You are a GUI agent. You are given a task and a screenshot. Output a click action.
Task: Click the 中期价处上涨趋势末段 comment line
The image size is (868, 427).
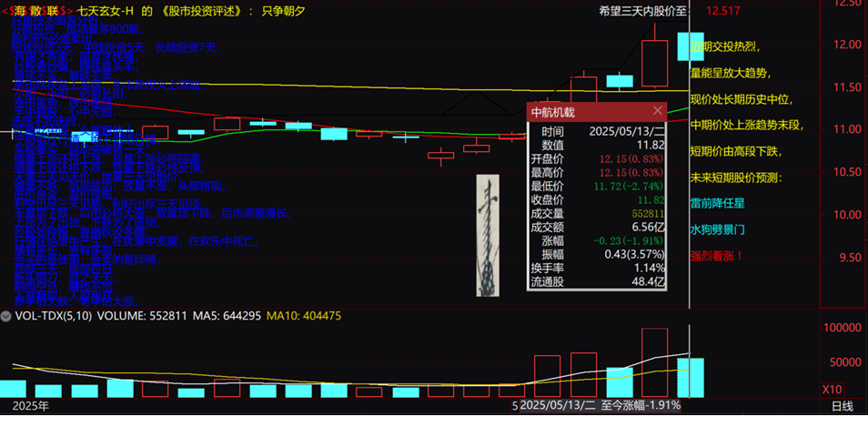pyautogui.click(x=747, y=125)
